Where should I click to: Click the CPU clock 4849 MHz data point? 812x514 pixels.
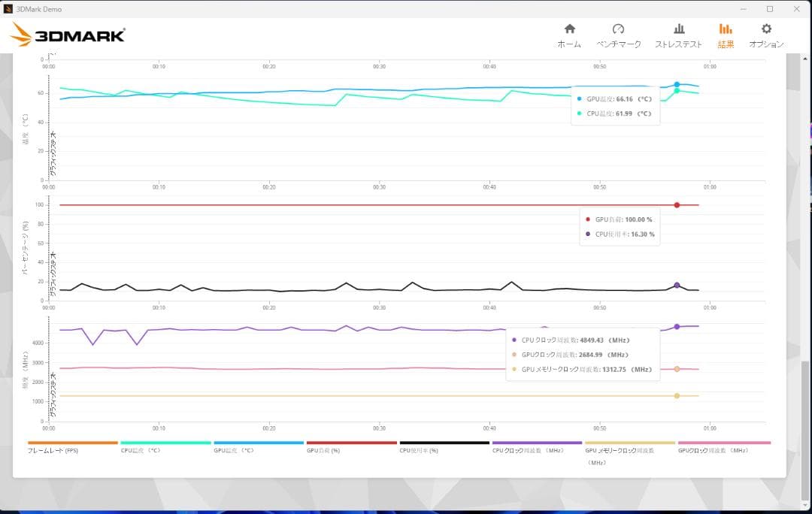pyautogui.click(x=677, y=327)
